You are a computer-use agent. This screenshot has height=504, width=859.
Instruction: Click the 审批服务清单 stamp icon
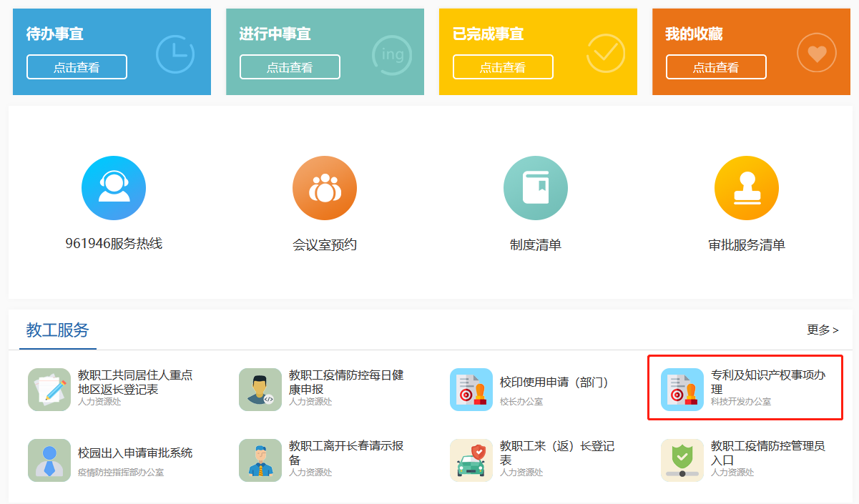746,188
